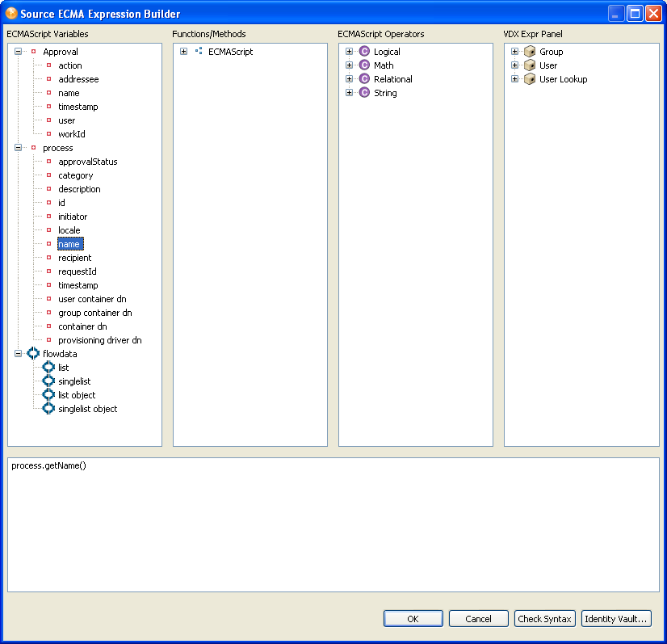Click the Relational operators category icon
Screen dimensions: 667x644
pos(364,78)
